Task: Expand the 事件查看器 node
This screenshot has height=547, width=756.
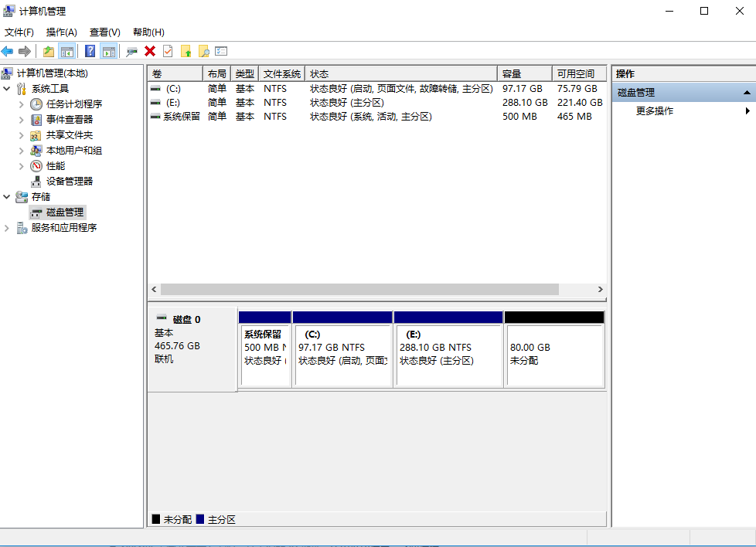Action: [x=21, y=120]
